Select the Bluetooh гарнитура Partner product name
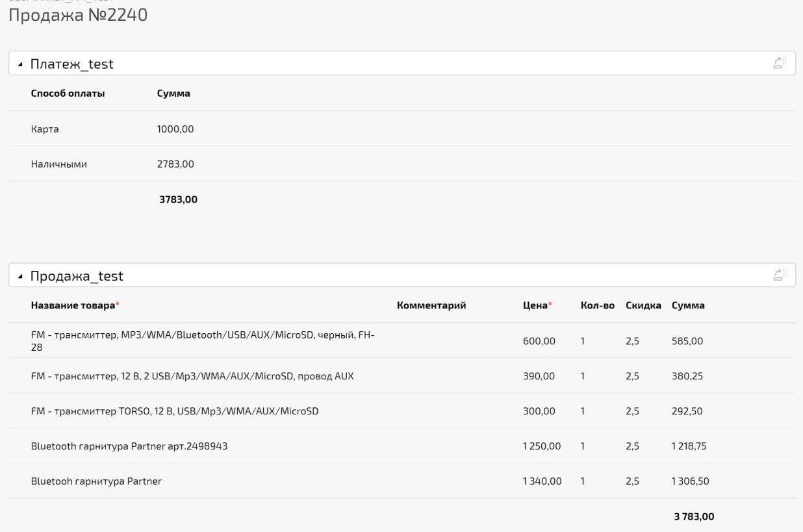The height and width of the screenshot is (532, 803). pos(96,481)
